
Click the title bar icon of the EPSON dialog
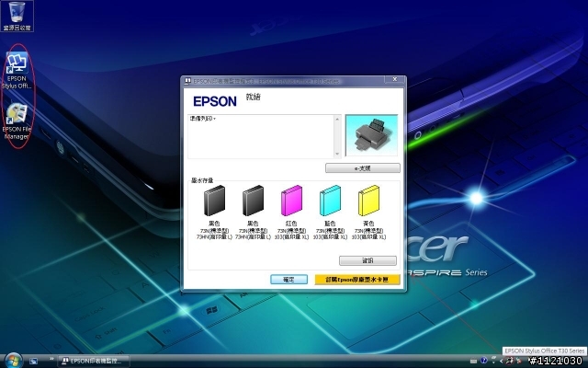(187, 81)
